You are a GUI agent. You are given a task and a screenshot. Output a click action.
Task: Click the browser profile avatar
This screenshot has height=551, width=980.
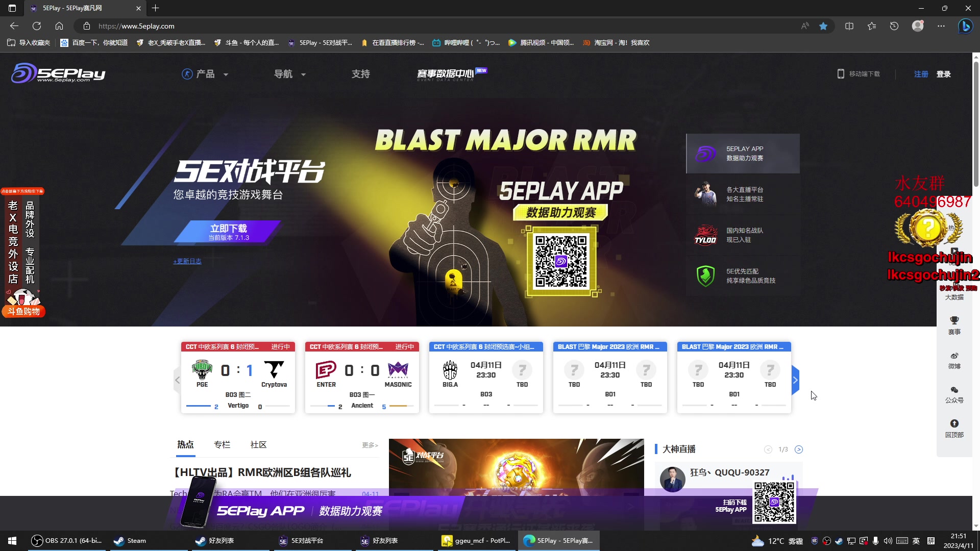point(918,26)
